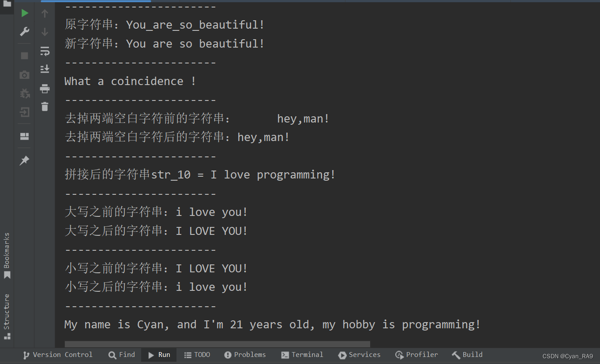The height and width of the screenshot is (364, 600).
Task: Pin the Run tab with pushpin
Action: pos(25,161)
